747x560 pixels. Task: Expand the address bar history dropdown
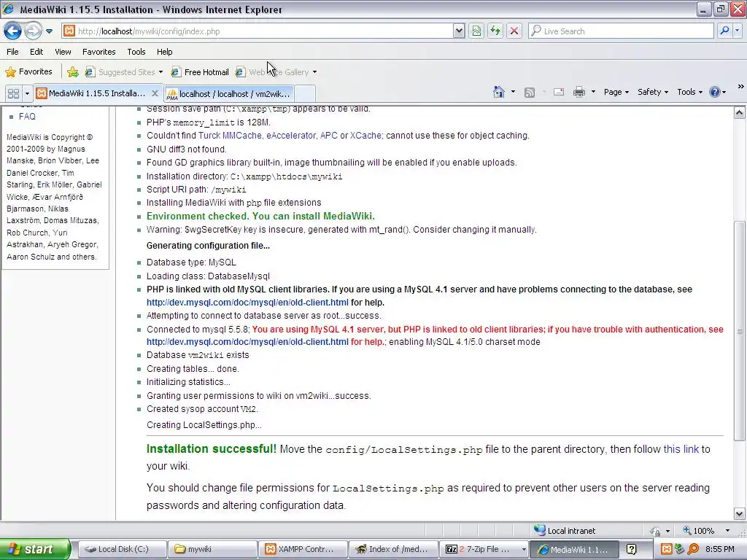459,31
